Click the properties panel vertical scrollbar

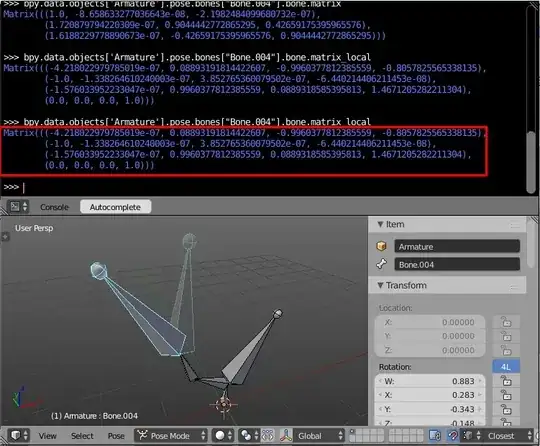531,243
